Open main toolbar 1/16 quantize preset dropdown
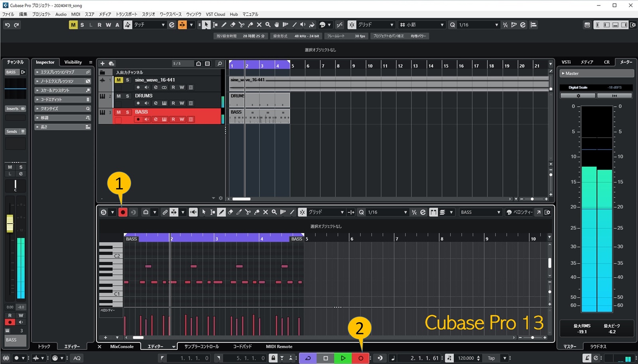638x364 pixels. point(478,25)
